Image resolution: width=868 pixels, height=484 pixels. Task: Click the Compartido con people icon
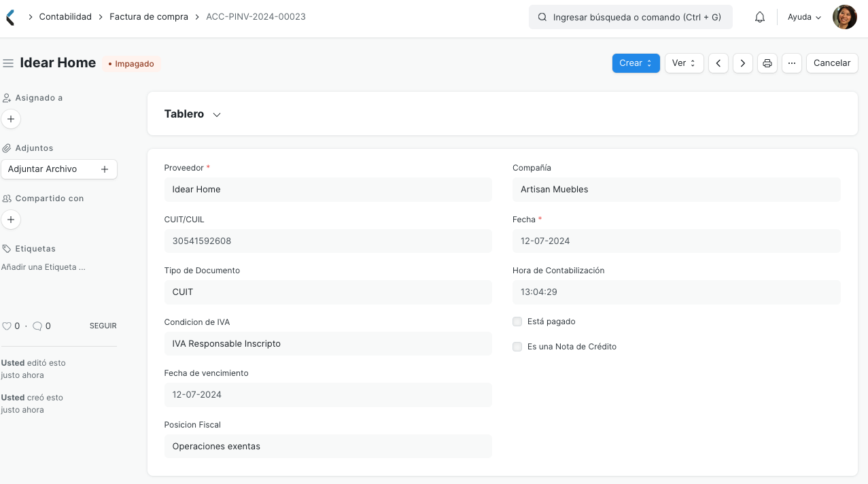pyautogui.click(x=7, y=198)
